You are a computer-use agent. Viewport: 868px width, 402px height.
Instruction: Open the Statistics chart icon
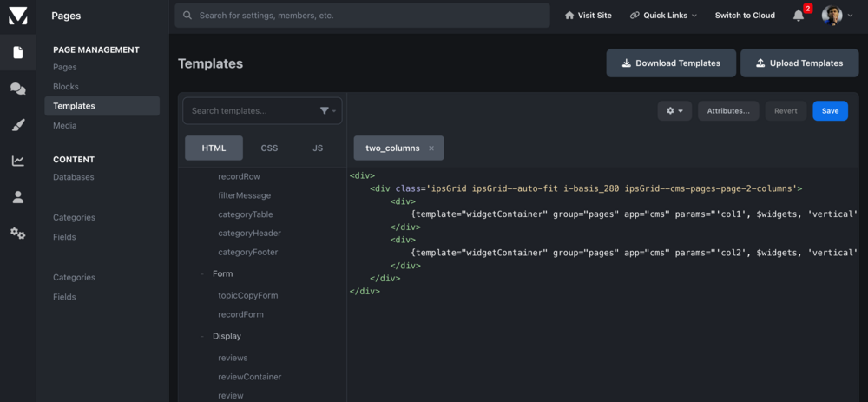pos(17,161)
